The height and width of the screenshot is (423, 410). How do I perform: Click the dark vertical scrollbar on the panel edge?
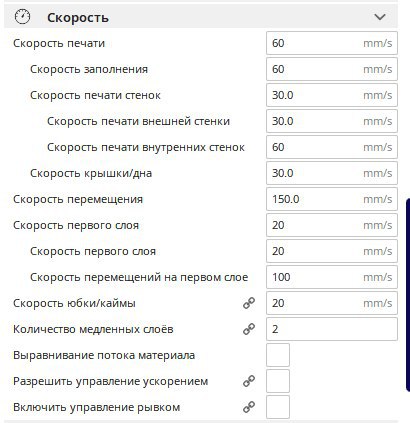[x=408, y=295]
